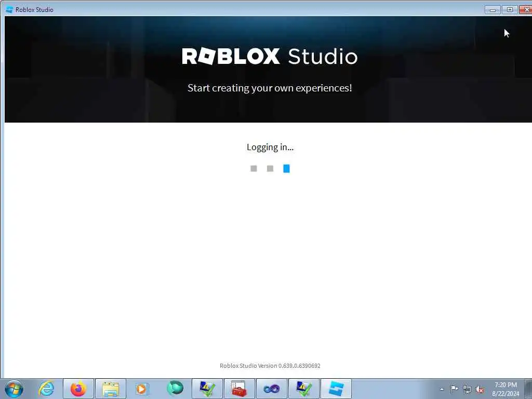
Task: Click the "Roblox Studio" window title text
Action: (x=34, y=9)
